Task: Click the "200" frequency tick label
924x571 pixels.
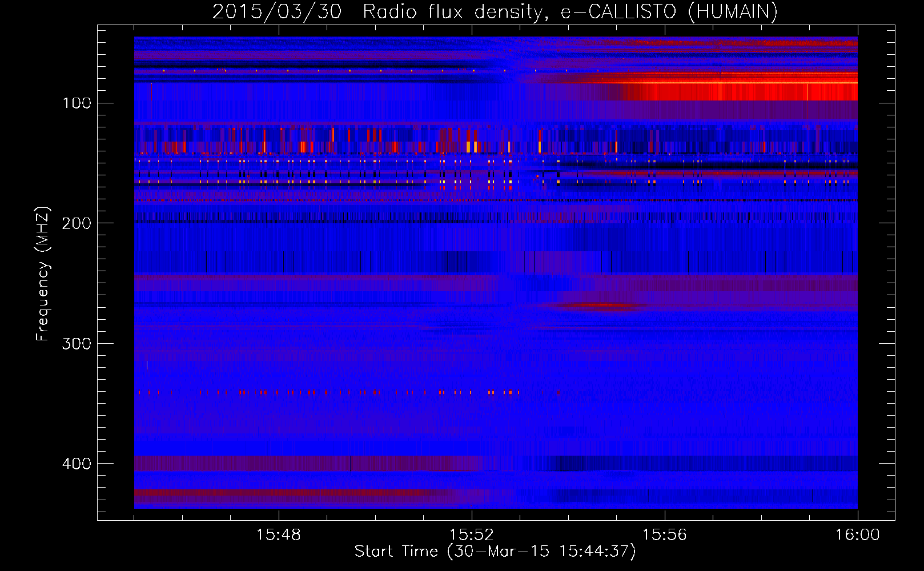Action: pos(77,223)
